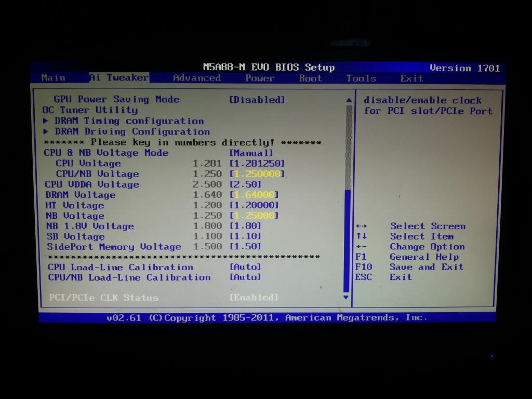
Task: Select the CPU/NB Load-Line Calibration label
Action: [x=129, y=277]
